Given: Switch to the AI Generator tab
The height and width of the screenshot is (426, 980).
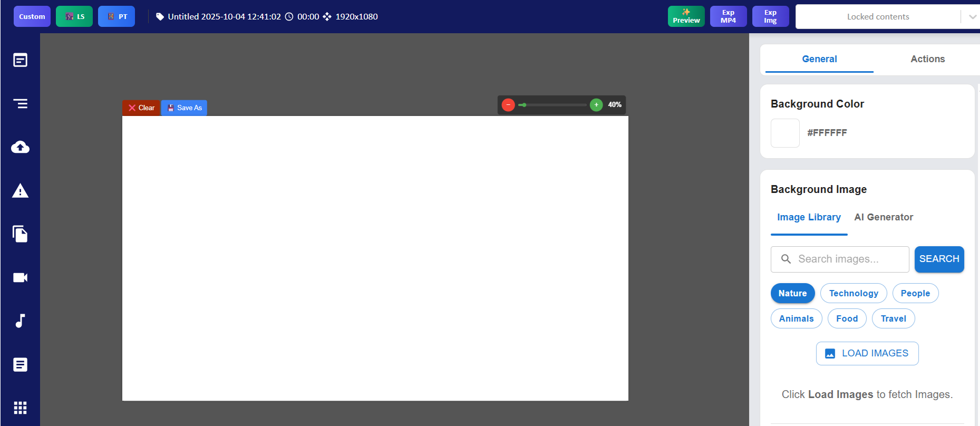Looking at the screenshot, I should [884, 217].
